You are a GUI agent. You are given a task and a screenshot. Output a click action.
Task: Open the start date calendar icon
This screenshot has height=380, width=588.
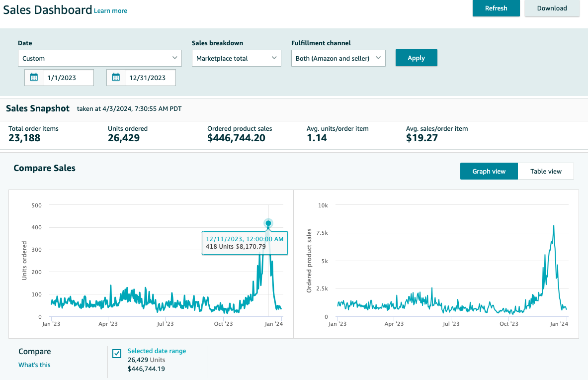[x=34, y=78]
